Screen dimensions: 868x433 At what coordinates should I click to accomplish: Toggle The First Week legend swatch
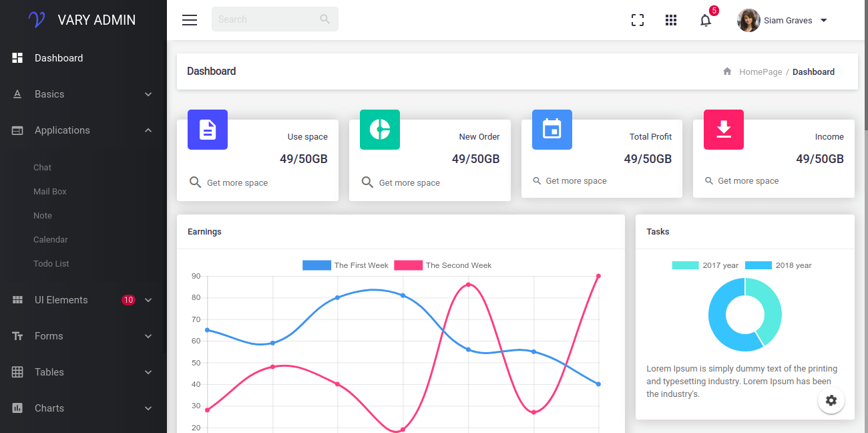(316, 265)
